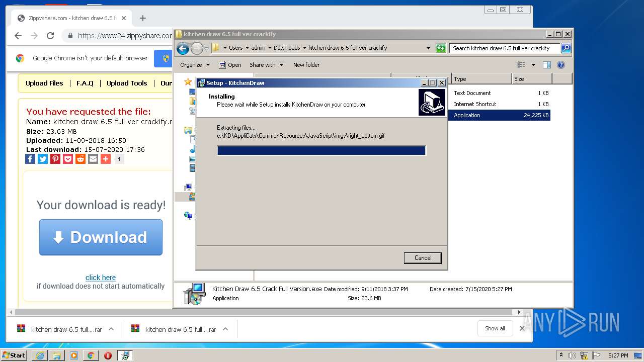The height and width of the screenshot is (362, 644).
Task: Sort files by Size column
Action: pos(532,79)
